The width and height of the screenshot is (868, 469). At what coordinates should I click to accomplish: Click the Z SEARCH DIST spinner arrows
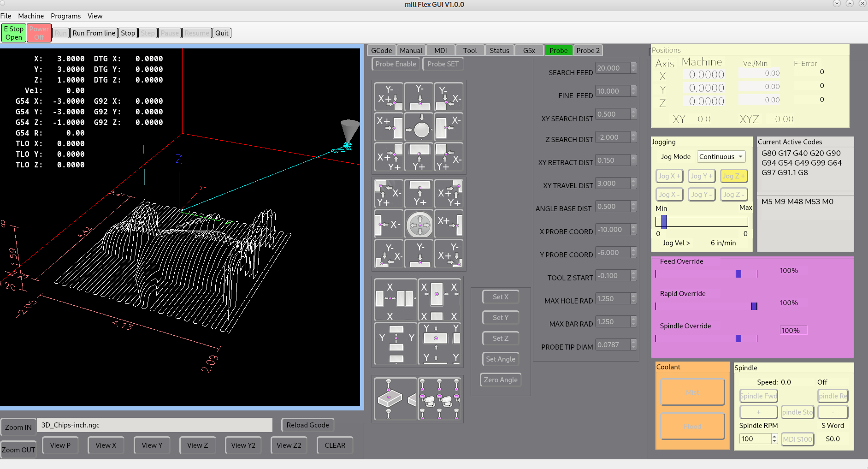(x=633, y=137)
